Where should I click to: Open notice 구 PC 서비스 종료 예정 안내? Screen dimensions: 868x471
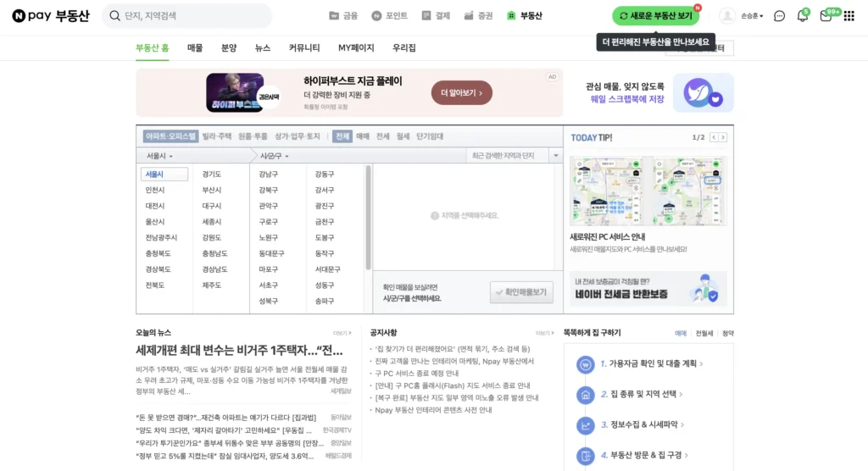417,374
